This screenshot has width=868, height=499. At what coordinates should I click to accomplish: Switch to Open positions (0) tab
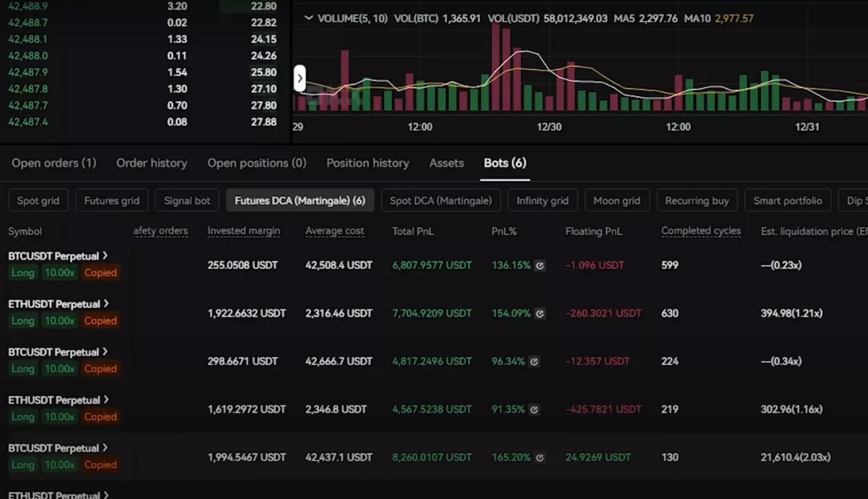coord(257,163)
